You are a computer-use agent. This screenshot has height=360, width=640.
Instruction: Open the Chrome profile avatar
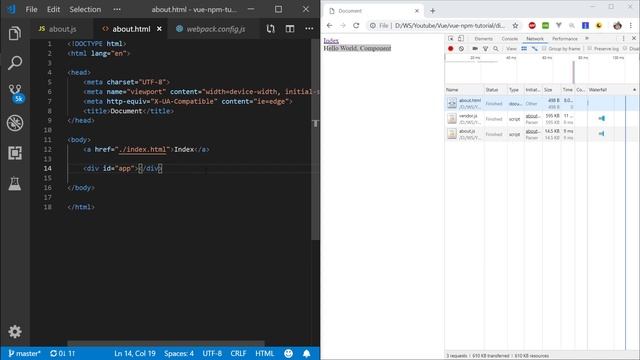tap(617, 25)
